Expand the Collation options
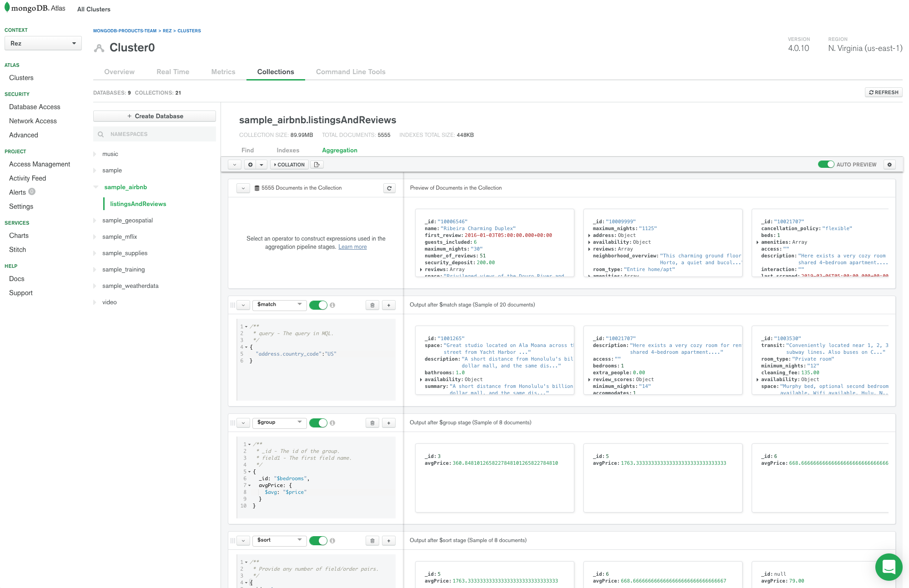The height and width of the screenshot is (588, 909). tap(290, 165)
